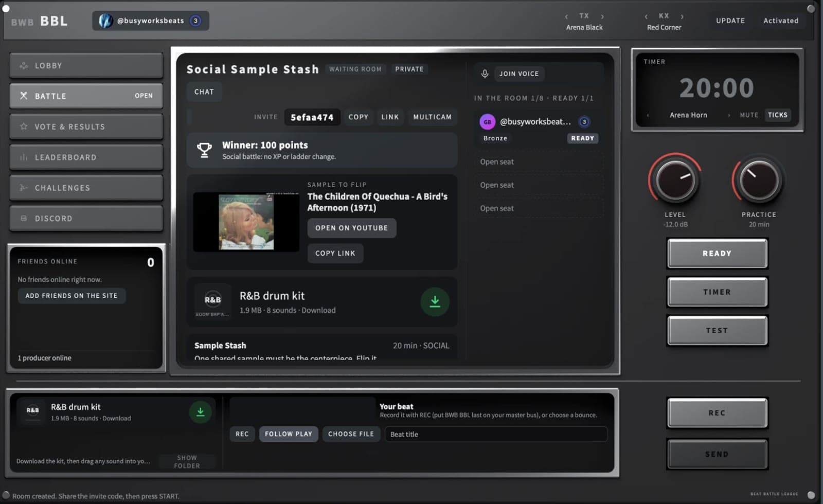Click the OPEN ON YOUTUBE button
Image resolution: width=823 pixels, height=504 pixels.
(x=352, y=228)
